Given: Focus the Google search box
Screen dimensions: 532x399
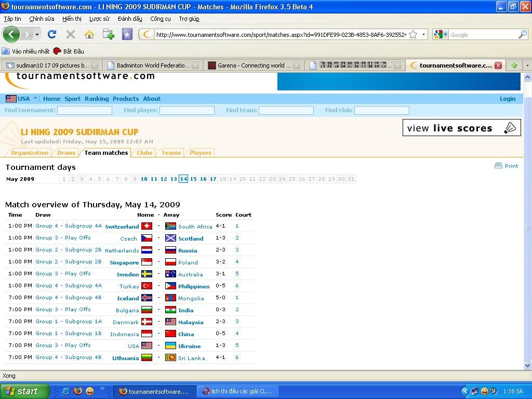Looking at the screenshot, I should (484, 35).
